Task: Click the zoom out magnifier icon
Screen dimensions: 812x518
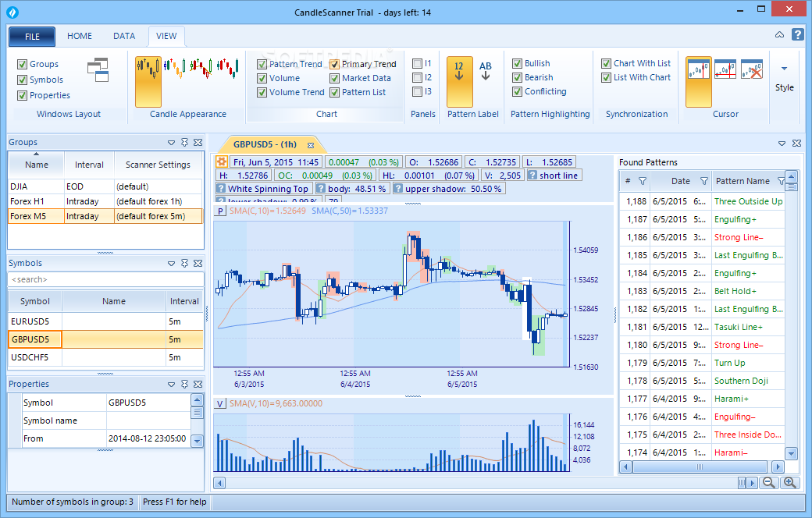Action: click(x=769, y=483)
